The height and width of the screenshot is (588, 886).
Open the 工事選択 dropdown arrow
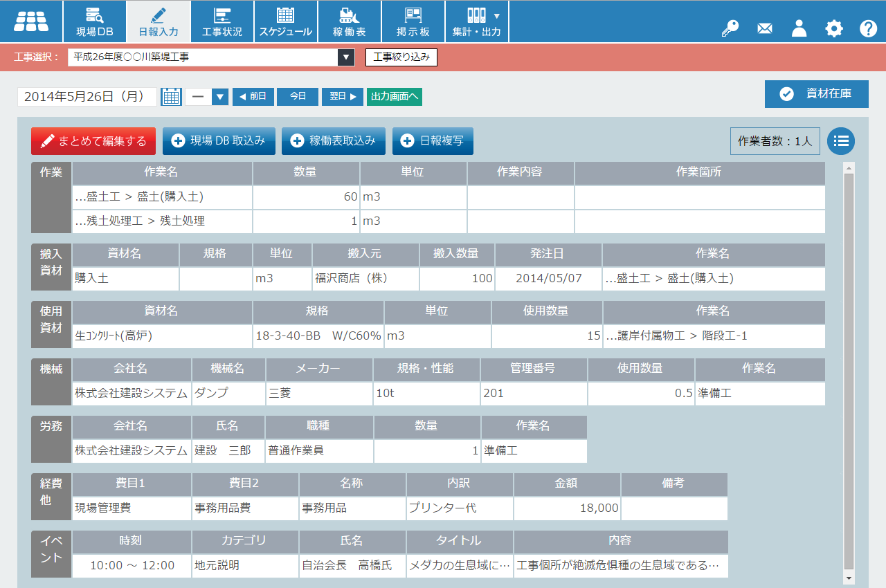click(x=346, y=57)
